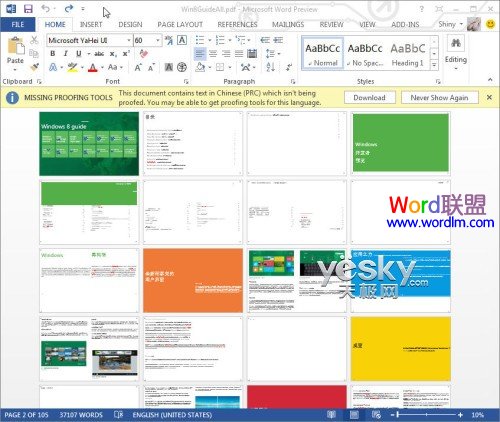Click Decrease Indent icon
The height and width of the screenshot is (422, 500).
click(x=265, y=40)
